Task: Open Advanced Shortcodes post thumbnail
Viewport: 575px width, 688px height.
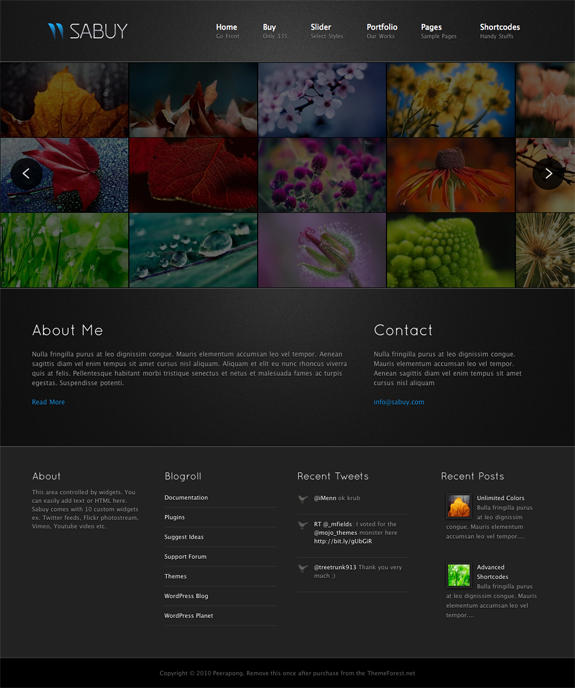Action: click(459, 575)
